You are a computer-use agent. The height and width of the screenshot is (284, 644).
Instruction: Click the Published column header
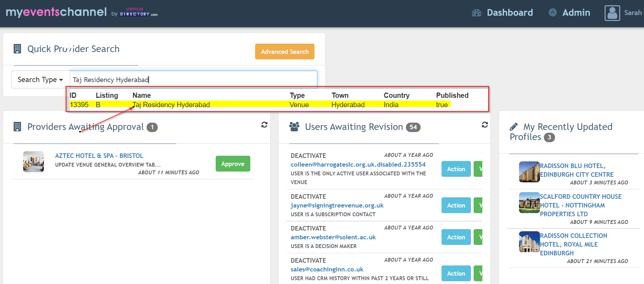(x=452, y=95)
